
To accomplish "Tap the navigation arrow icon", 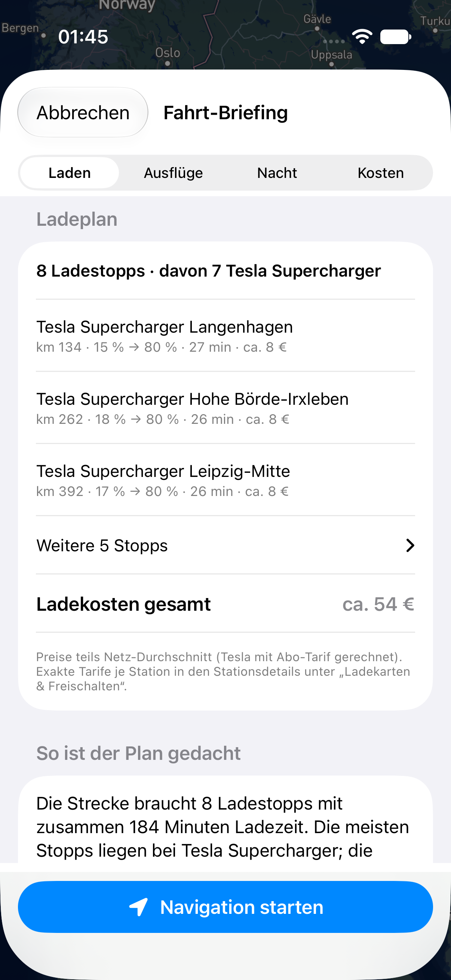I will pos(138,907).
